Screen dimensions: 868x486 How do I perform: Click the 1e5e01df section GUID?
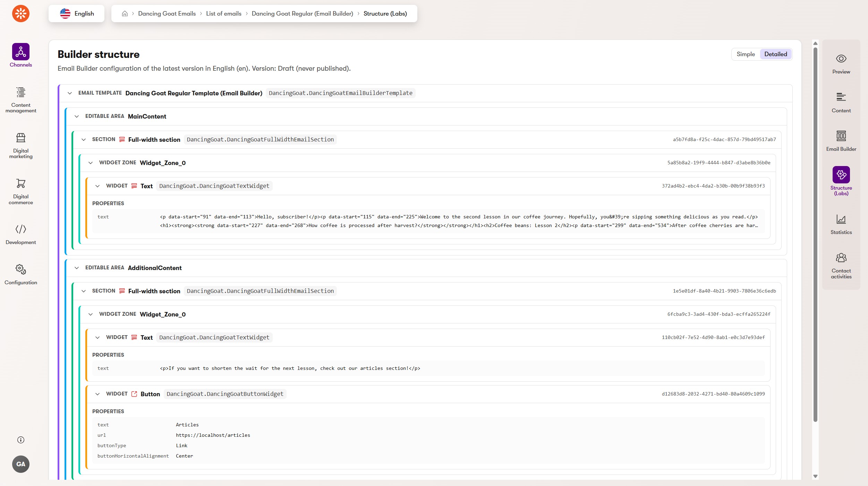[x=724, y=291]
